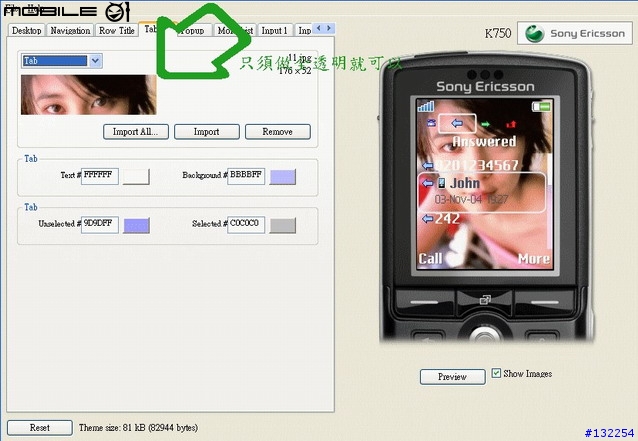
Task: Click the Import All... button
Action: [x=135, y=132]
